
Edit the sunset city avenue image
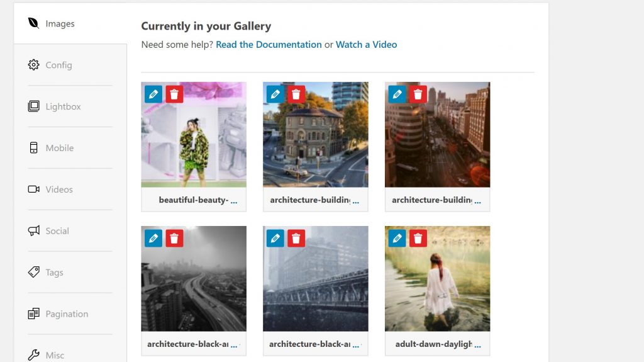397,94
